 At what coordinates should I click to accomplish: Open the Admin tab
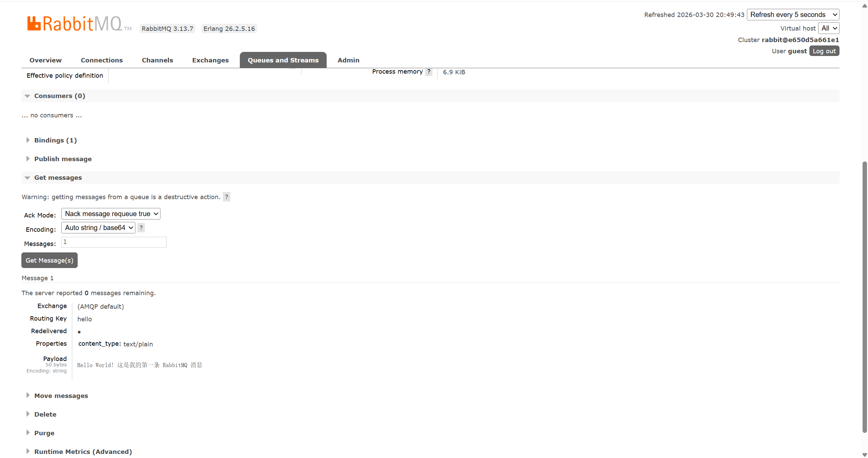click(x=348, y=60)
